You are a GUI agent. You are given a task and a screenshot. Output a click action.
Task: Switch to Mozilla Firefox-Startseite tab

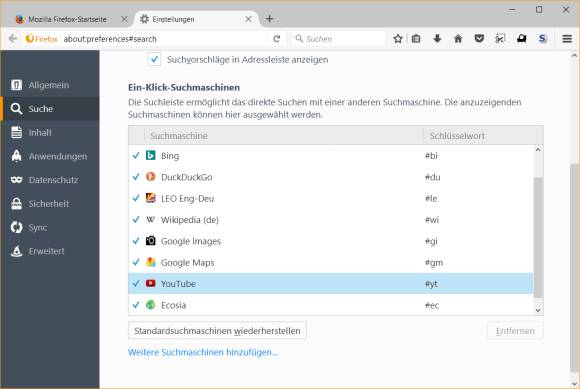pos(67,19)
